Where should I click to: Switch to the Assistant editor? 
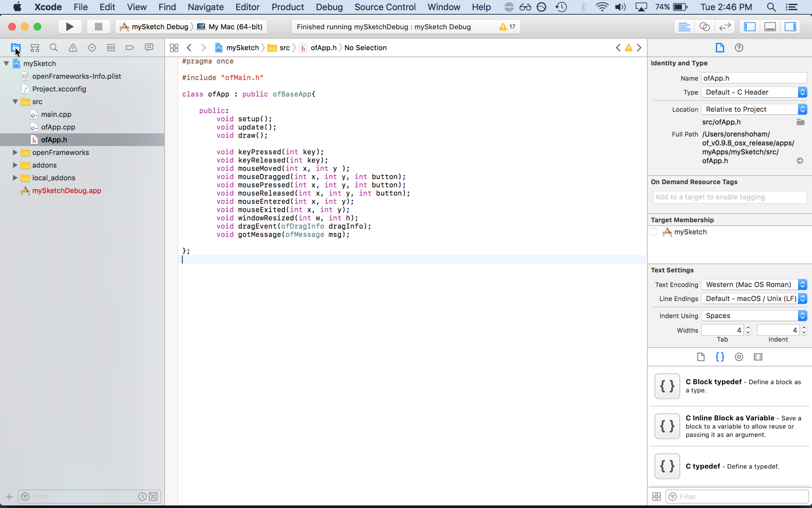(x=704, y=27)
